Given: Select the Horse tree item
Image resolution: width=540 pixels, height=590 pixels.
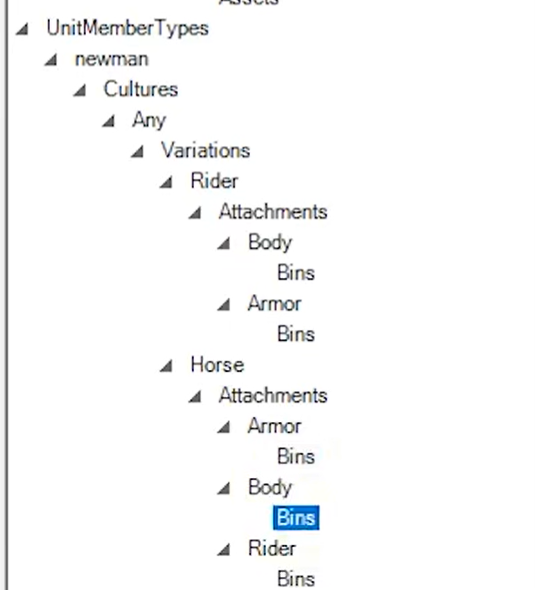Looking at the screenshot, I should coord(218,365).
